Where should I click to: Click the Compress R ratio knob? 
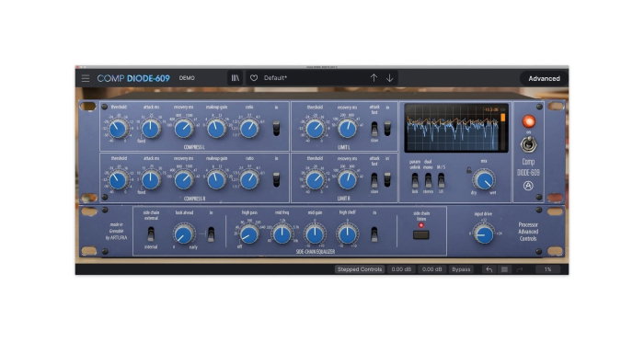click(x=249, y=180)
